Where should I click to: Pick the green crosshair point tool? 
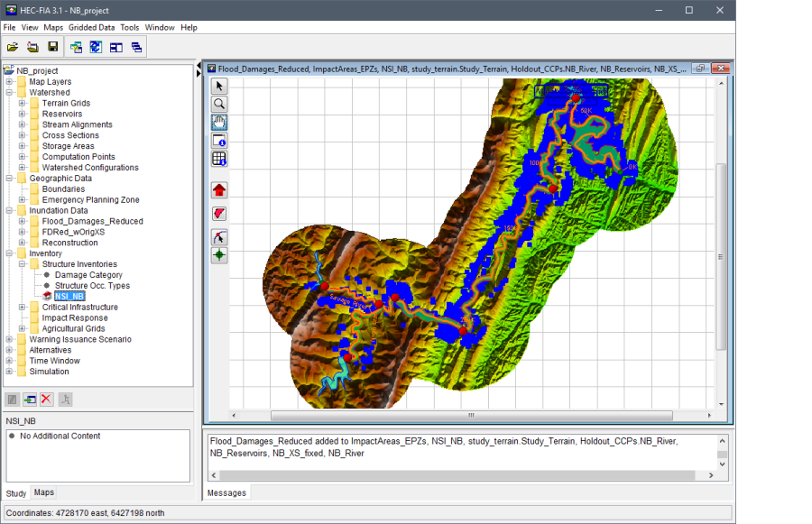[219, 255]
